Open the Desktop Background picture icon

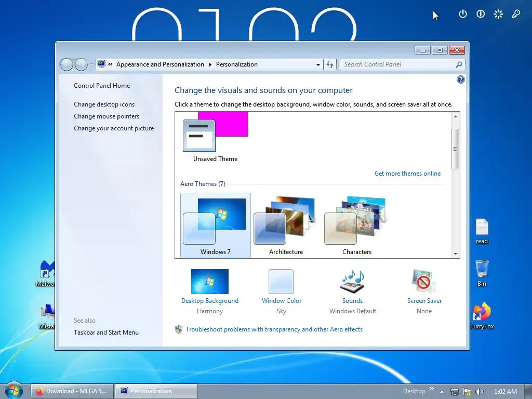click(x=210, y=281)
